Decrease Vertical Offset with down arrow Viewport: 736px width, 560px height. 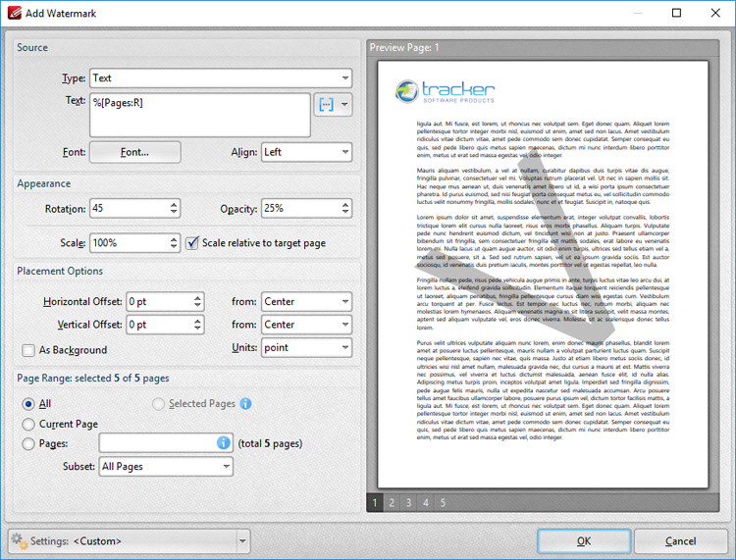click(197, 329)
